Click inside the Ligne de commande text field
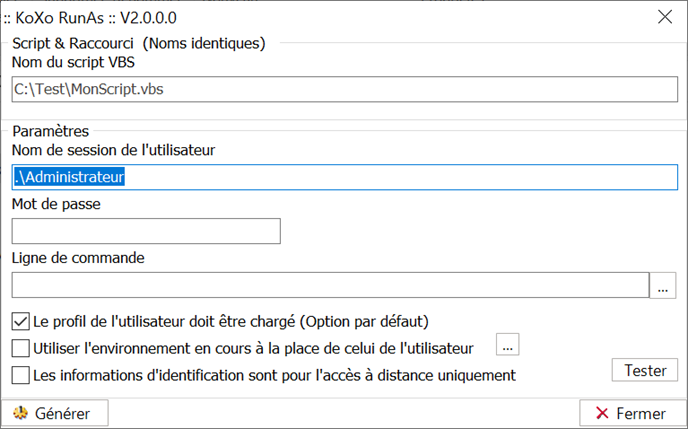 (330, 285)
